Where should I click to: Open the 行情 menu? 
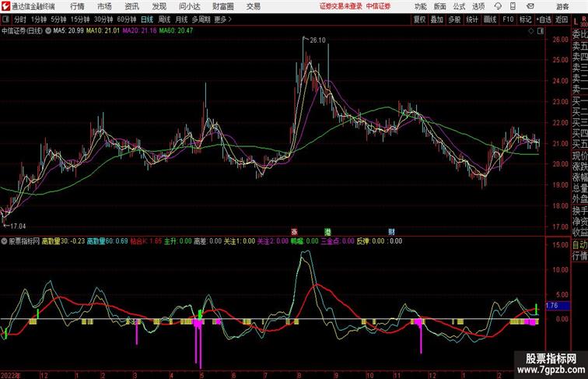pos(77,6)
